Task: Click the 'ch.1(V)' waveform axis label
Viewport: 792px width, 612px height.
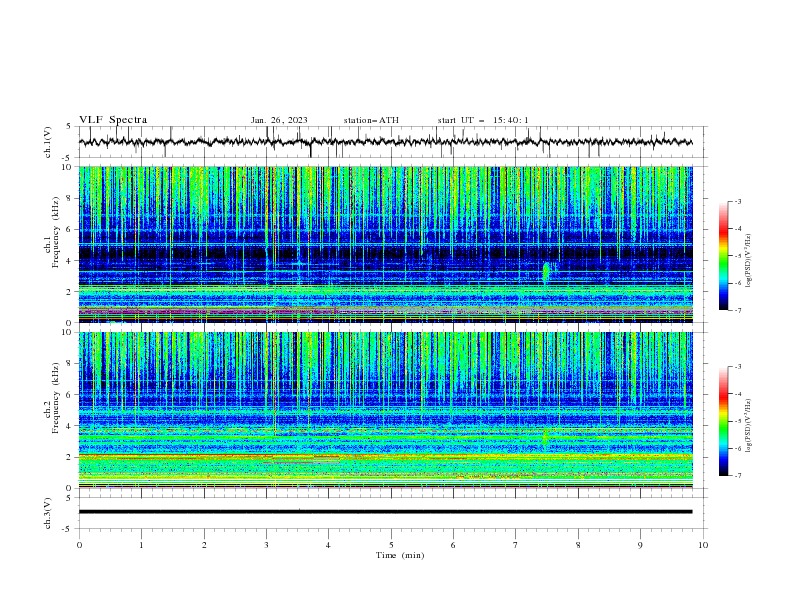Action: coord(48,142)
